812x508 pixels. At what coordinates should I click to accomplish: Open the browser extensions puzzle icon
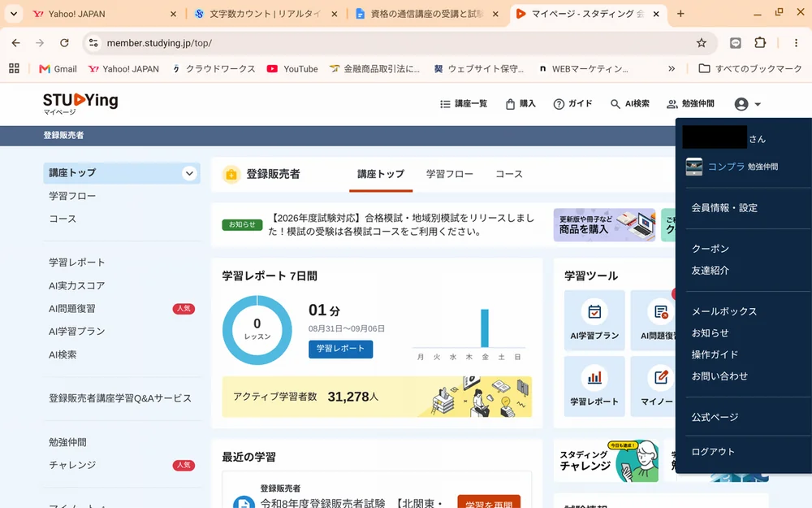click(x=760, y=43)
